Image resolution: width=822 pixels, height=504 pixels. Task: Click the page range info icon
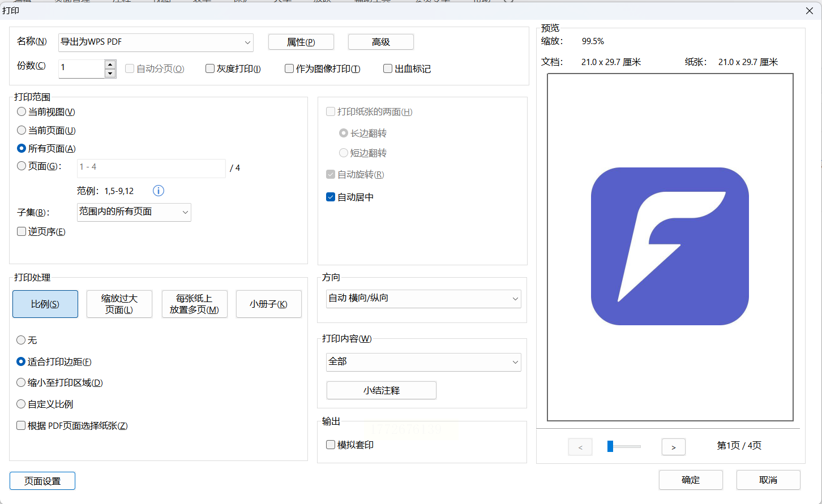[x=159, y=191]
